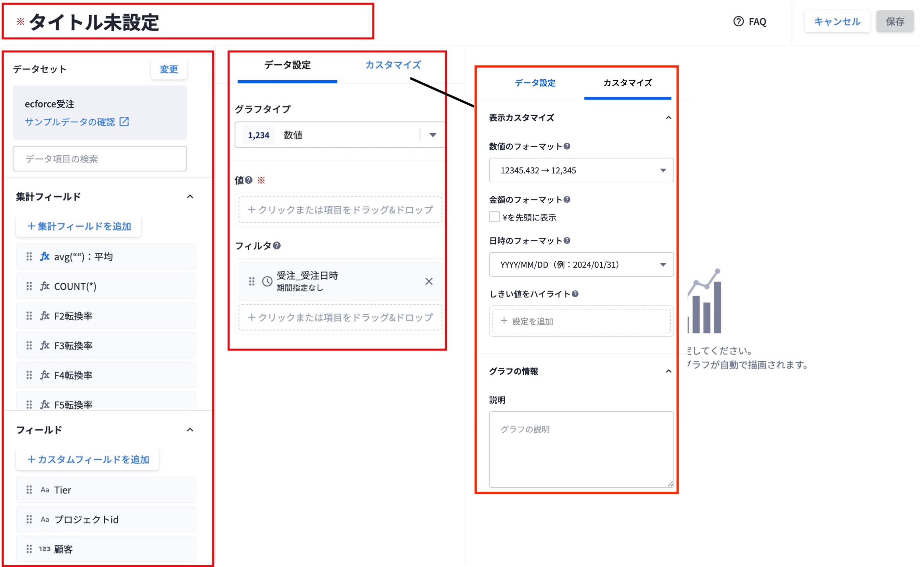Image resolution: width=924 pixels, height=567 pixels.
Task: Select the F4転換率 field row
Action: pos(106,375)
